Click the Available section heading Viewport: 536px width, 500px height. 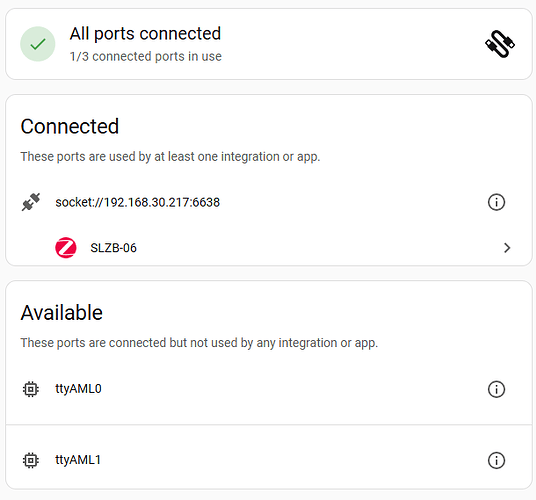click(62, 312)
